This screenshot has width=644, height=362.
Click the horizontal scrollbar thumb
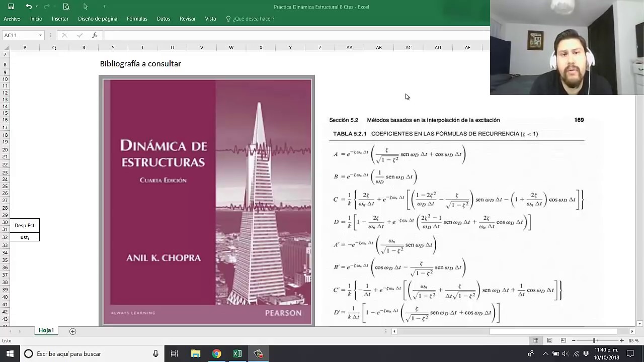(x=553, y=331)
